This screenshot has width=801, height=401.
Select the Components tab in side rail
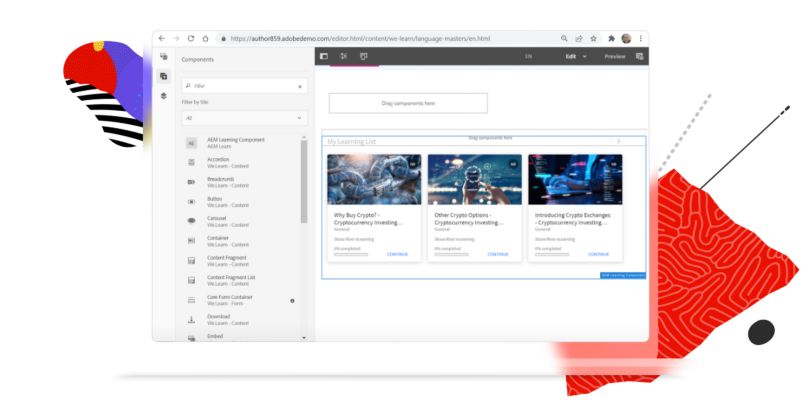163,76
